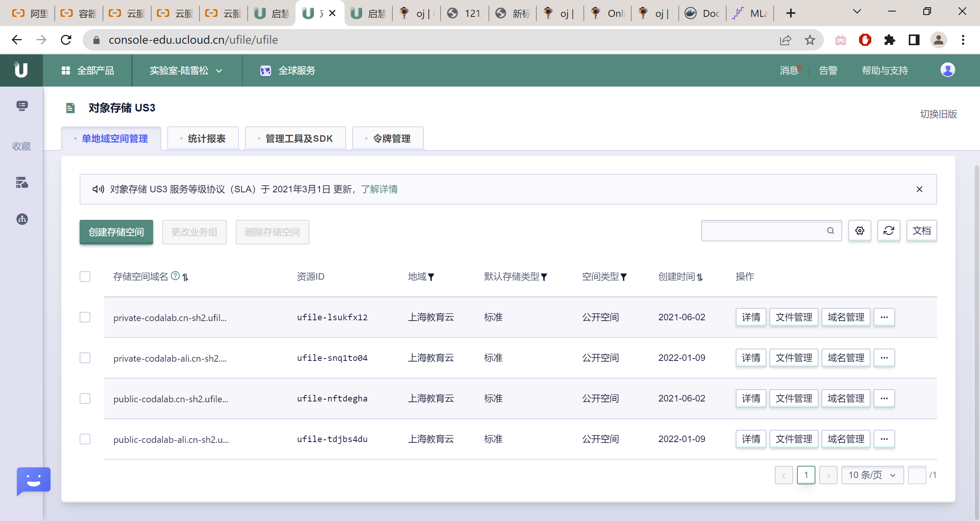Screen dimensions: 980x521
Task: Check the public-codalab.cn-sh2 row checkbox
Action: (x=85, y=398)
